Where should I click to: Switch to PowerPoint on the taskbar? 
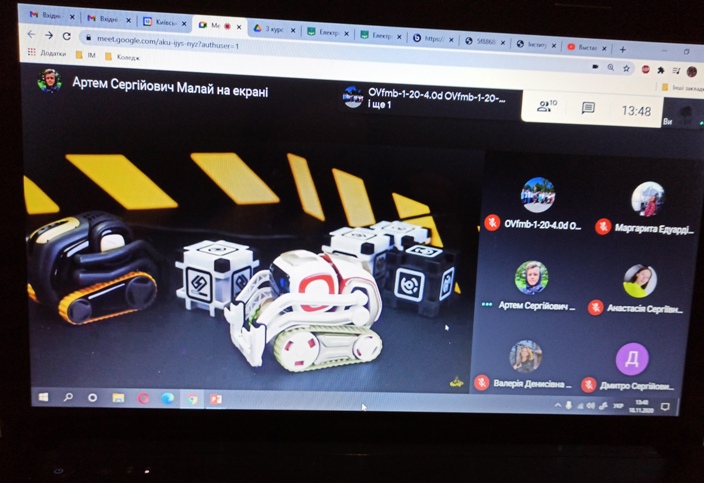216,400
